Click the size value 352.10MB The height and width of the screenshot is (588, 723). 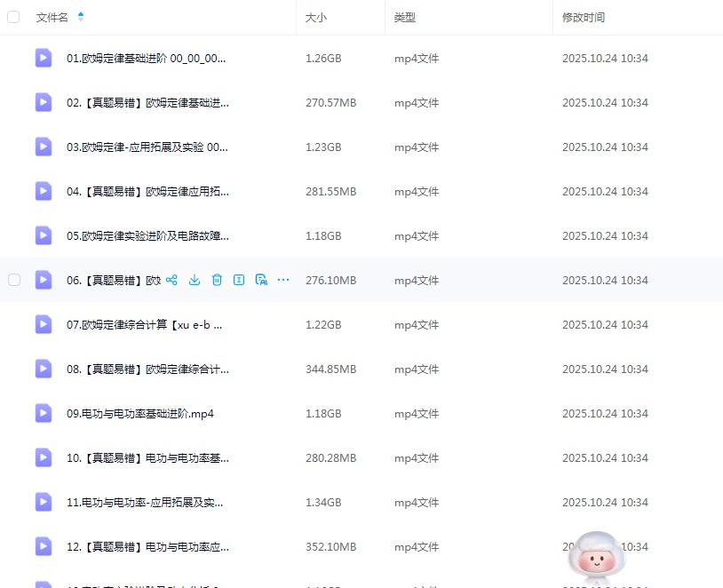click(x=330, y=547)
